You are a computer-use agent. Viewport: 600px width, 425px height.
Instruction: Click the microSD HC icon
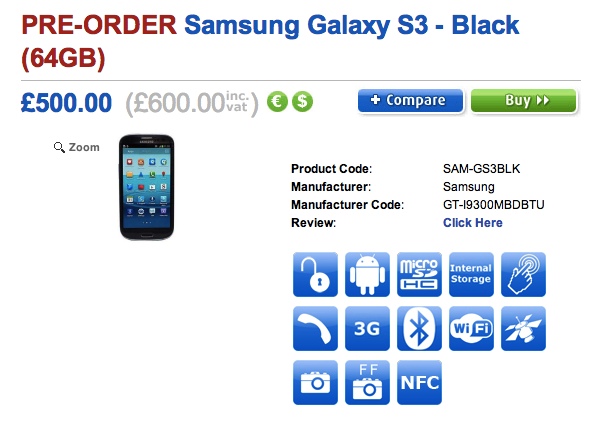point(419,274)
